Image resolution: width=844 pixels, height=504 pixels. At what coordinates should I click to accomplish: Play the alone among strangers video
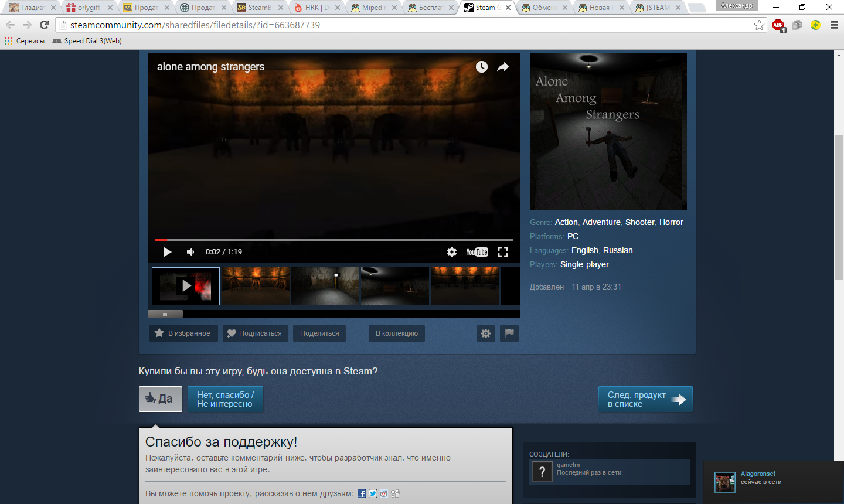168,252
